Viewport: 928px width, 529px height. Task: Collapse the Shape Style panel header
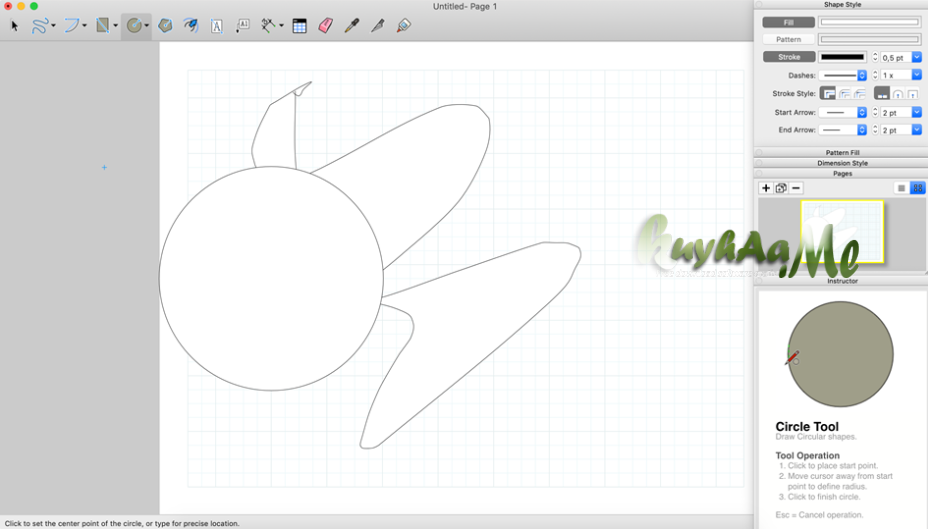(842, 5)
